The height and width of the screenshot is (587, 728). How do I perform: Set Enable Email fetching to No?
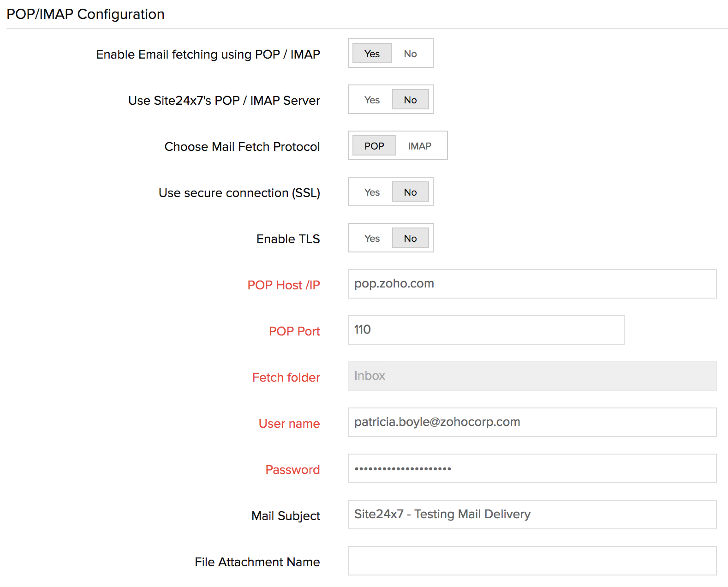click(x=410, y=54)
